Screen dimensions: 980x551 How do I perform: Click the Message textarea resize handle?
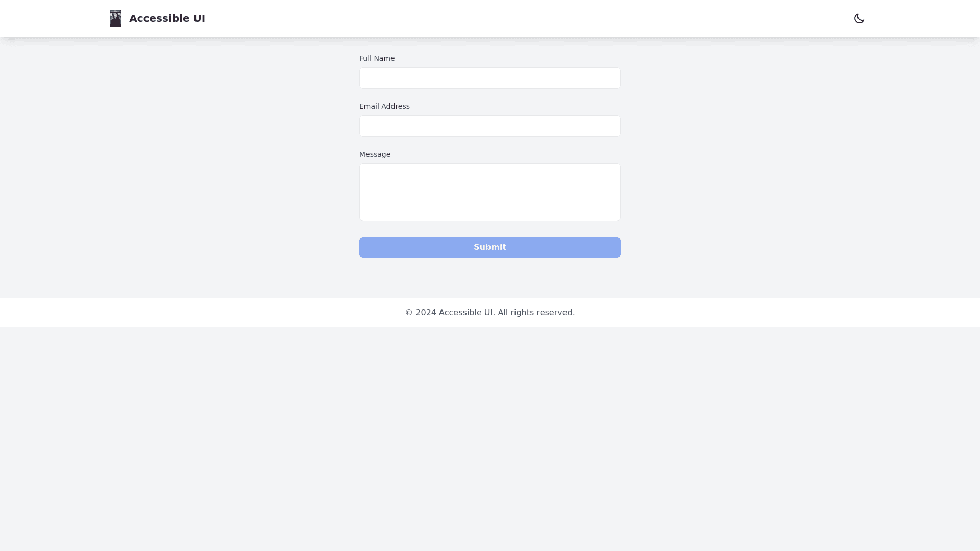click(618, 218)
